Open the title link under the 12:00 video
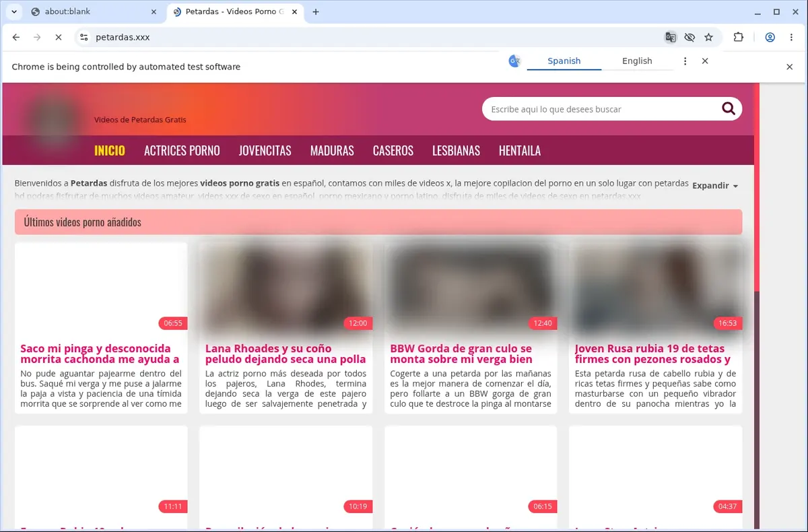The height and width of the screenshot is (532, 808). tap(285, 354)
